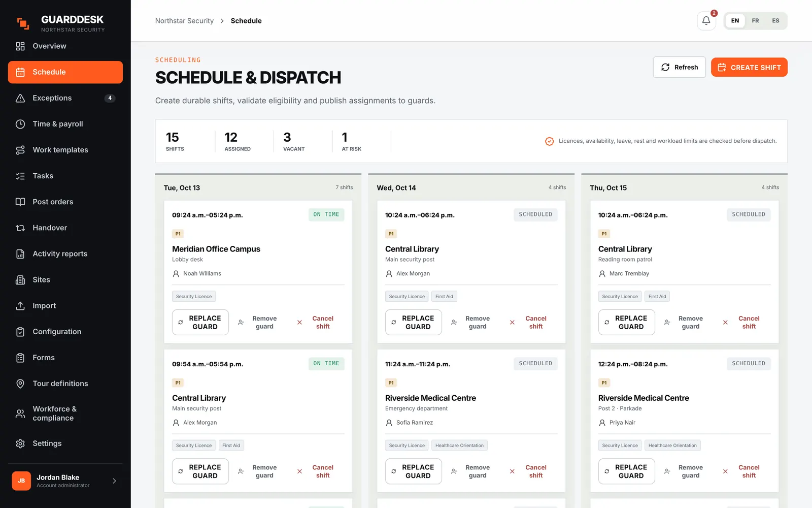
Task: Select the Time & payroll clock icon
Action: coord(20,124)
